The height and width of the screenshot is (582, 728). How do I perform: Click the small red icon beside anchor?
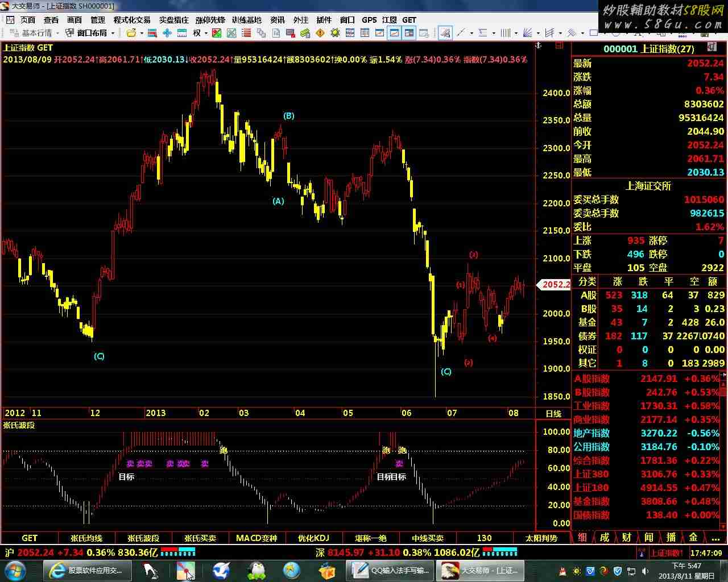[x=560, y=44]
